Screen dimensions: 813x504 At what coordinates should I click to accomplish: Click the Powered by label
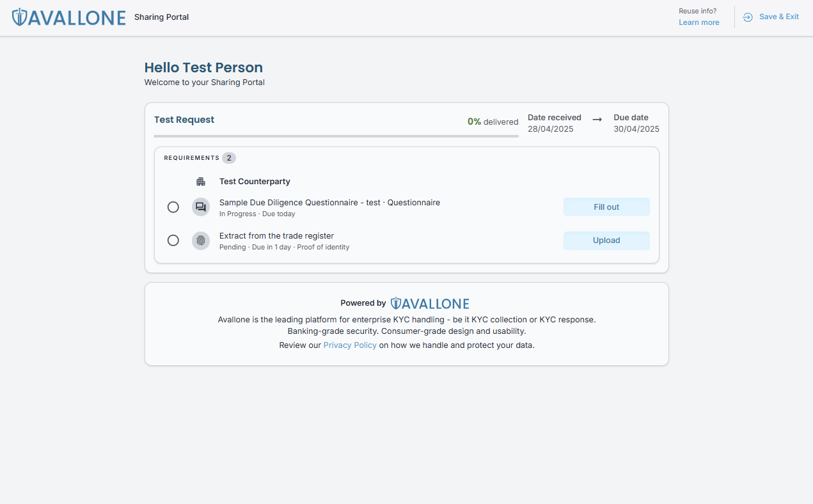tap(363, 303)
